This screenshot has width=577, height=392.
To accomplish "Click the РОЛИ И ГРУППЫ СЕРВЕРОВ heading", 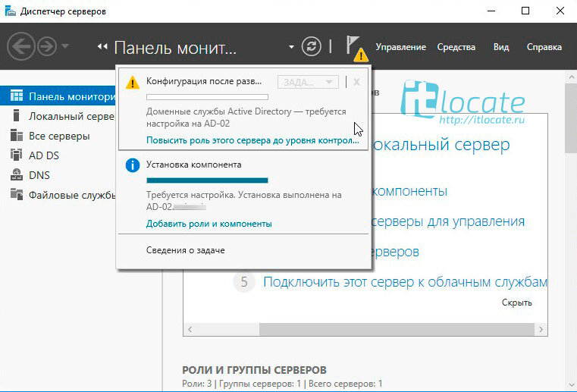I will (254, 370).
